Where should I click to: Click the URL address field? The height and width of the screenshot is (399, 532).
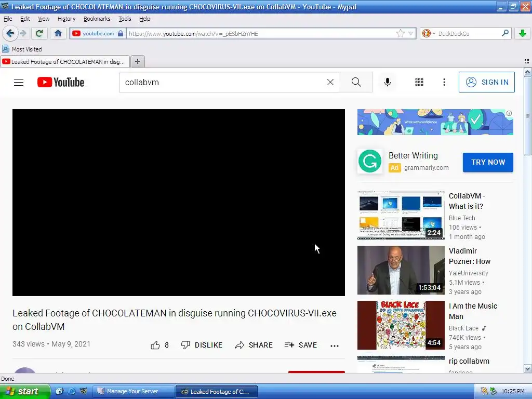(x=261, y=34)
